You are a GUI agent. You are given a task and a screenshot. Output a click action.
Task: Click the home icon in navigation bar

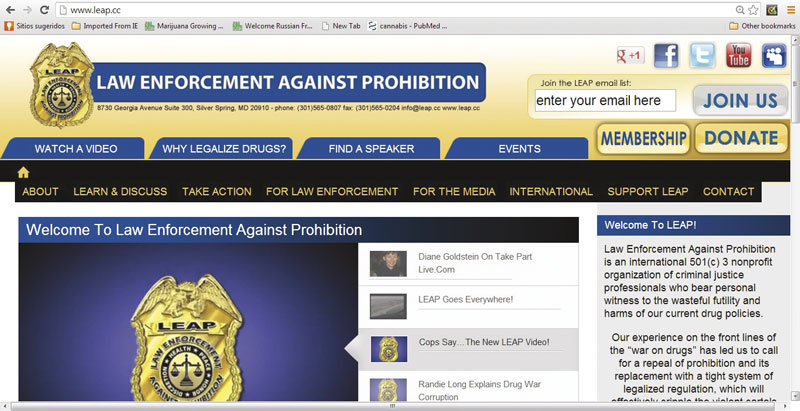[x=23, y=172]
